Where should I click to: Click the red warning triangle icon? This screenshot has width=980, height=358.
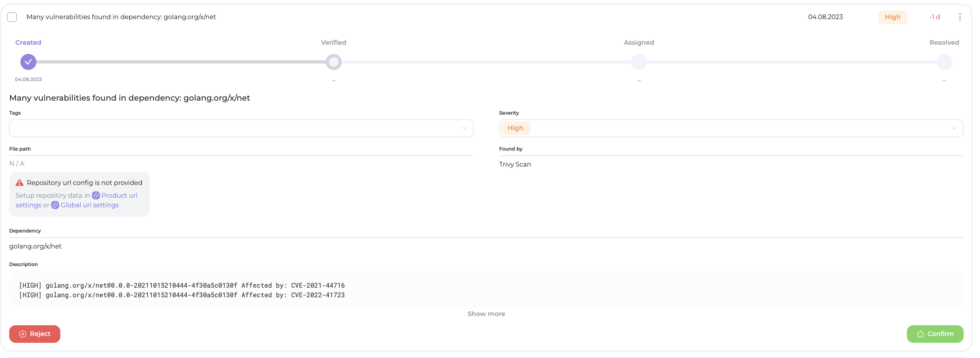coord(20,183)
